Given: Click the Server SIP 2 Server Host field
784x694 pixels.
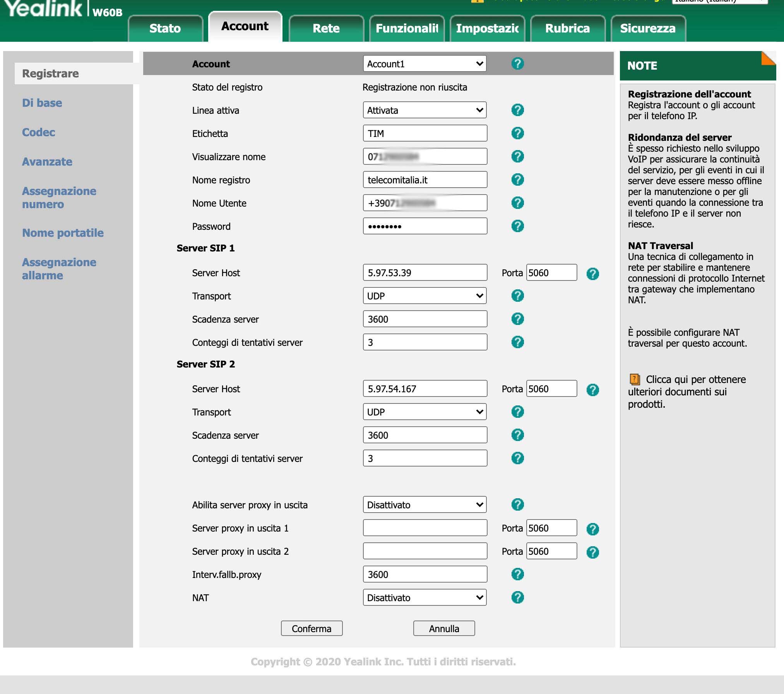Looking at the screenshot, I should 425,389.
